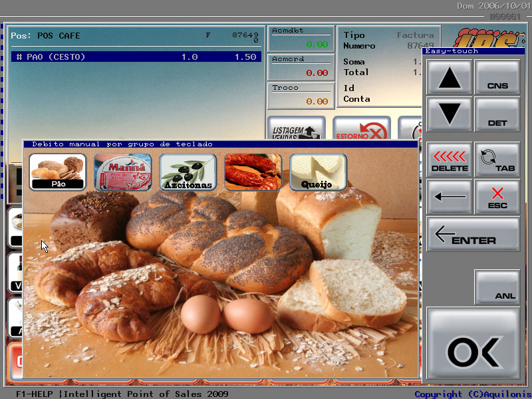Click the red X ESC key

[497, 197]
